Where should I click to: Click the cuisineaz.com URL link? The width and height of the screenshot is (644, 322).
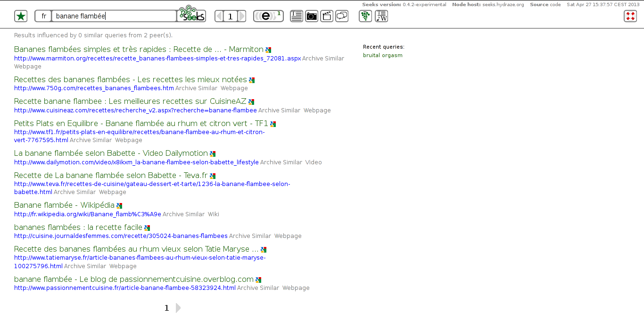[135, 110]
